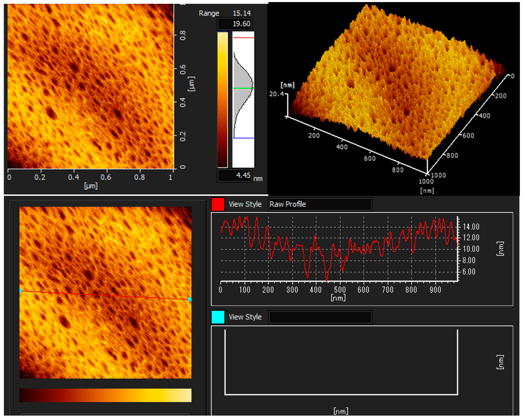Click the red raw profile graph area
Screen dimensions: 524x420
(x=339, y=249)
